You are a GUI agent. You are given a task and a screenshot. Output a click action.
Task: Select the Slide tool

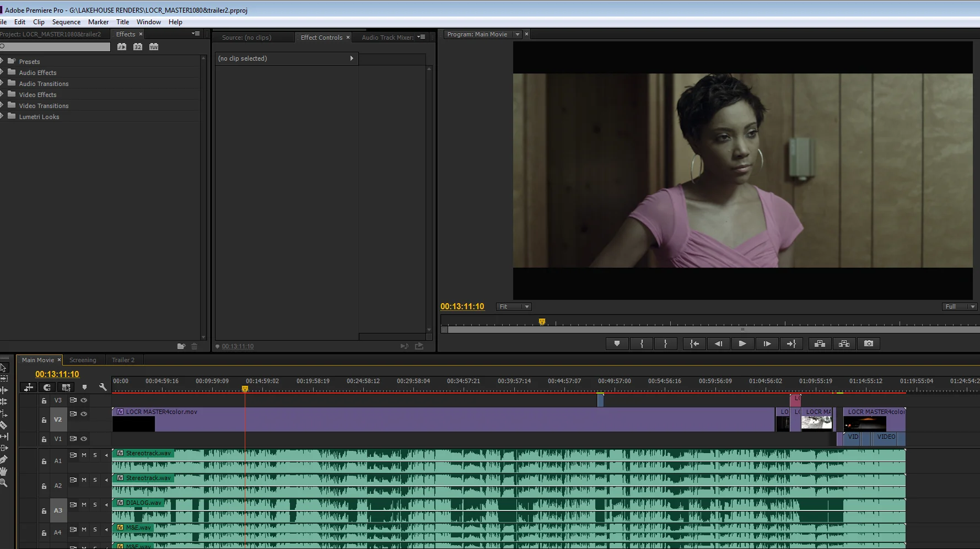click(3, 448)
